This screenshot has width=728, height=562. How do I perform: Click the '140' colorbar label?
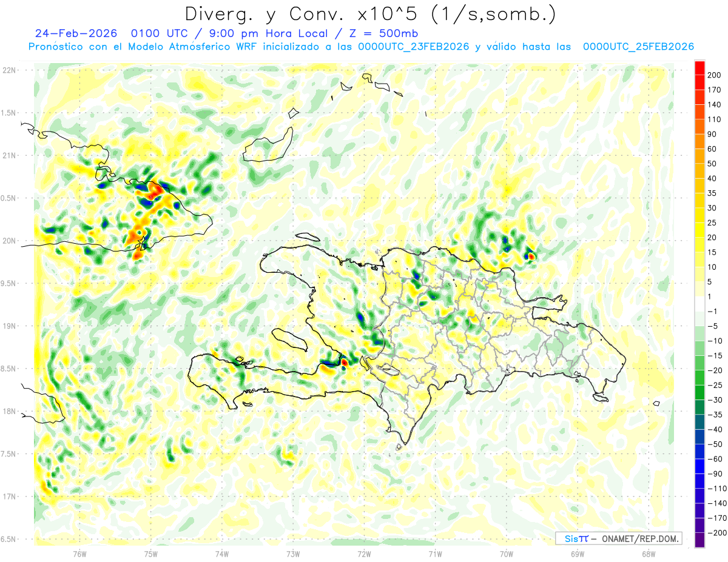click(x=714, y=105)
